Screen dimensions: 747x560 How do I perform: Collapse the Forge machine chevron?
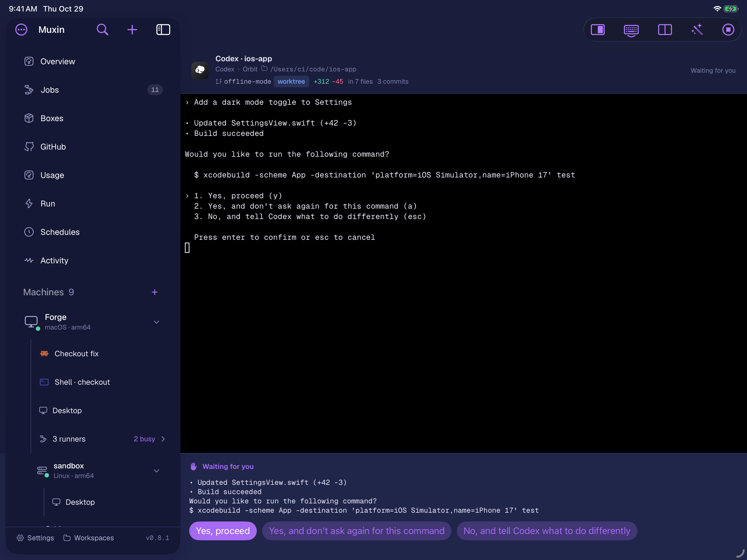(x=156, y=322)
